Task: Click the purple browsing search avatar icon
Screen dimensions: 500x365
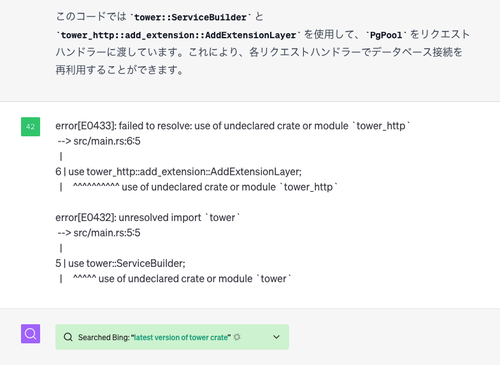Action: [x=30, y=334]
